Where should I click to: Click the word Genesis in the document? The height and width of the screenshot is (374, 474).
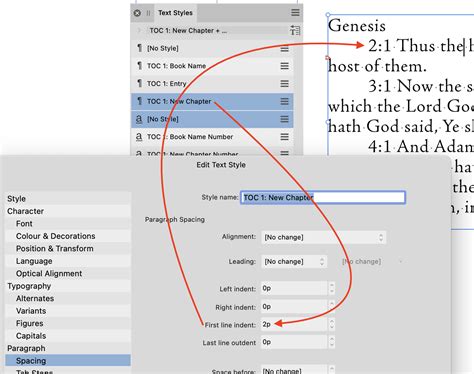click(x=357, y=26)
